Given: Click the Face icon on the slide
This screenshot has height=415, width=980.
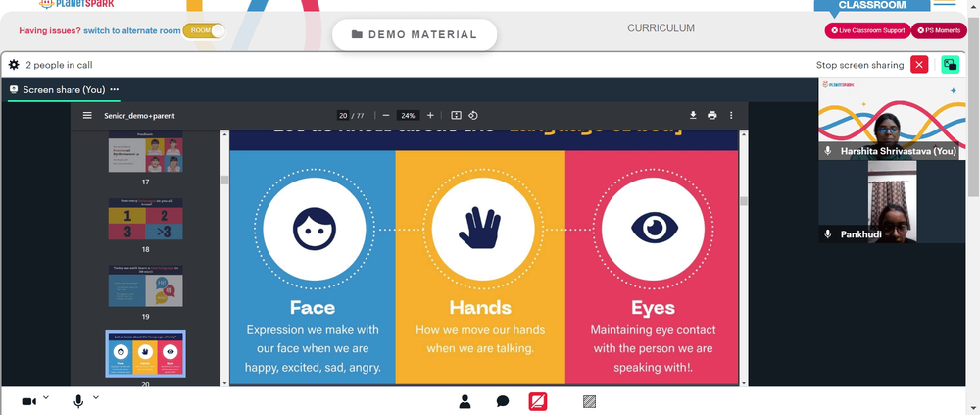Looking at the screenshot, I should (315, 230).
